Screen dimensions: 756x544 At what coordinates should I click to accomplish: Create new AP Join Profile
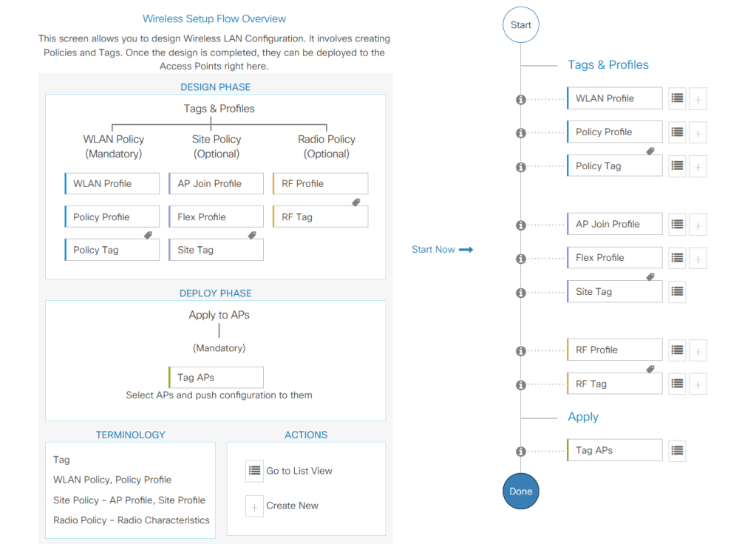(x=698, y=225)
